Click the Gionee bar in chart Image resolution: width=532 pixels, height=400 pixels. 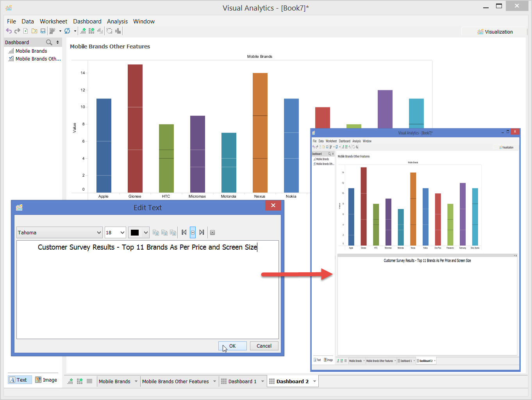point(135,129)
